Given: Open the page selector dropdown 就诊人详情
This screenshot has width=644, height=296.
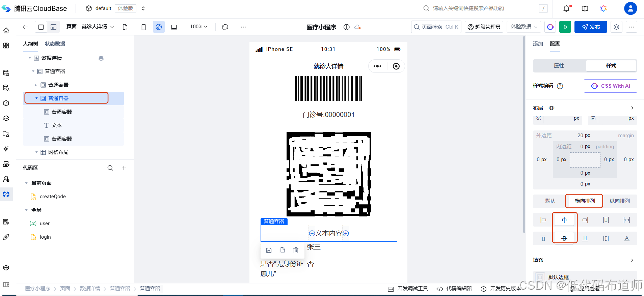Looking at the screenshot, I should pyautogui.click(x=90, y=27).
